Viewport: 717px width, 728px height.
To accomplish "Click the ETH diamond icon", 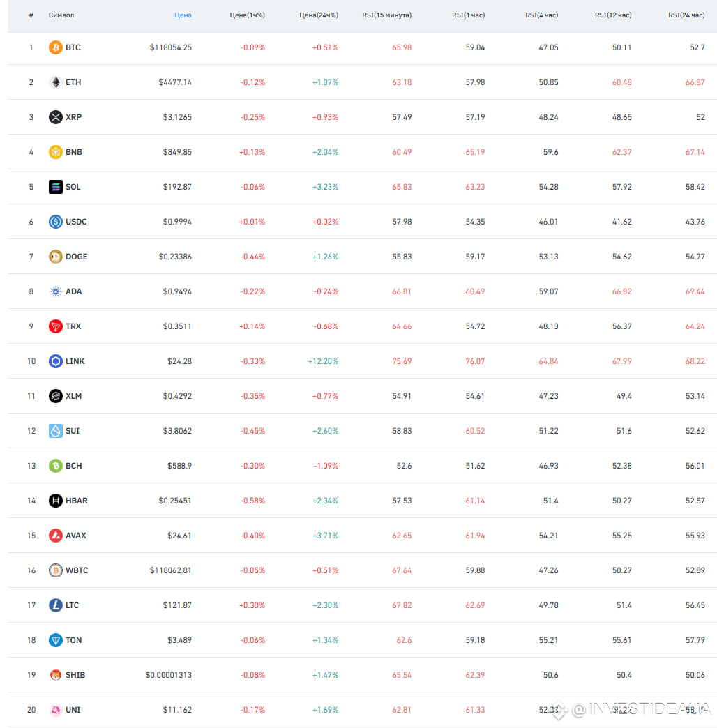I will tap(55, 82).
